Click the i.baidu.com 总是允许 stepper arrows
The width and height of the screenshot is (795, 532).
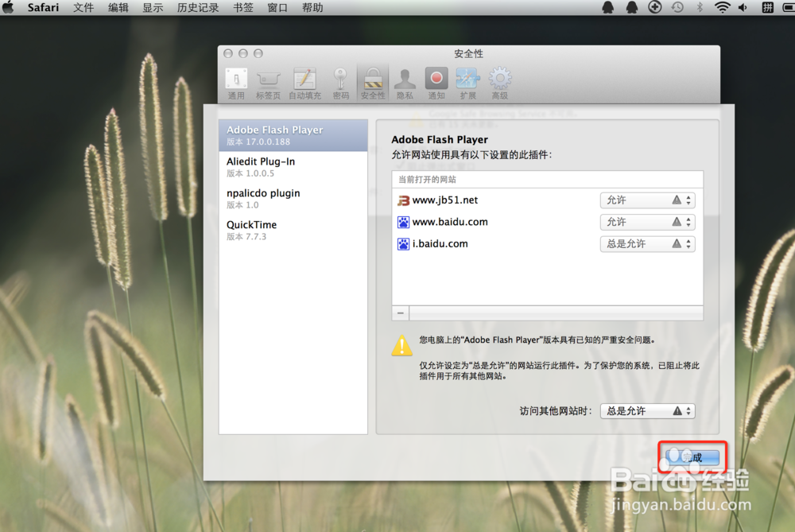point(690,243)
